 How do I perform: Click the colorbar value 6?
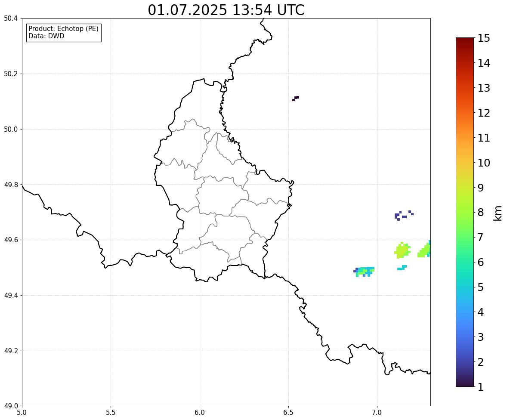click(x=481, y=262)
